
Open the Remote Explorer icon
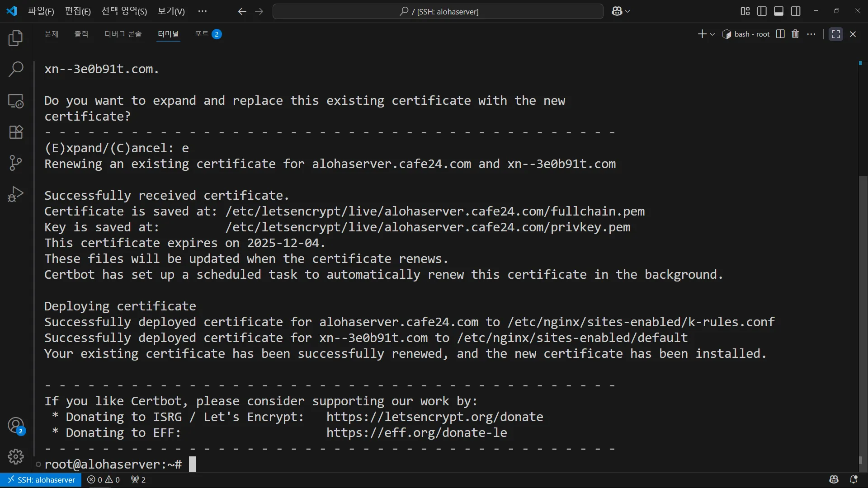click(16, 101)
